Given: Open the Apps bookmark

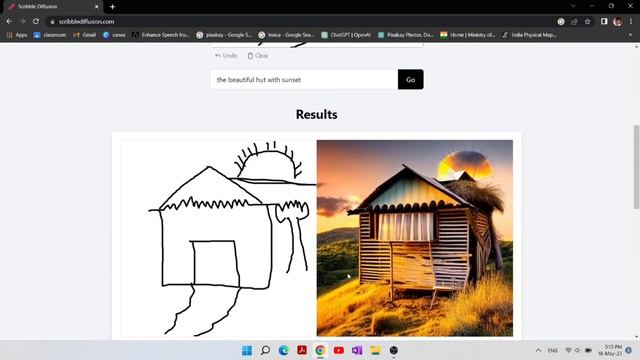Looking at the screenshot, I should [x=17, y=35].
